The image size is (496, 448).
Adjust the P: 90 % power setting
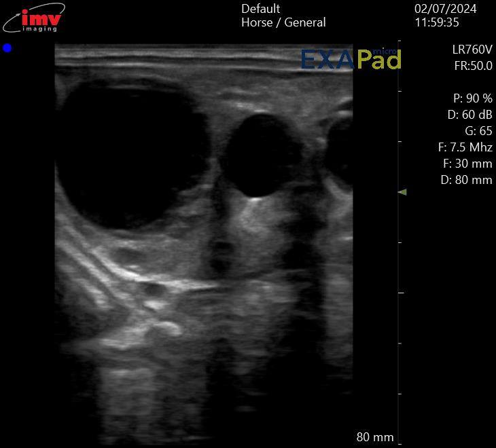[x=472, y=98]
